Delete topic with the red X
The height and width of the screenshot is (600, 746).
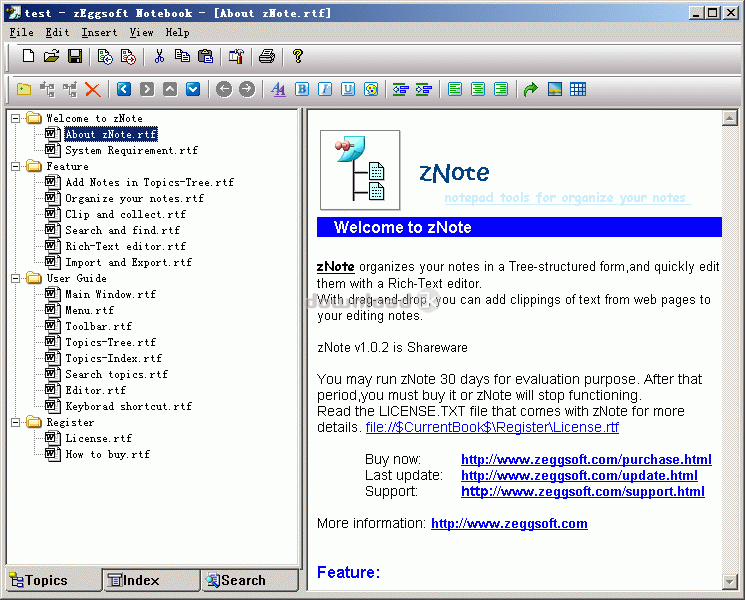(93, 89)
